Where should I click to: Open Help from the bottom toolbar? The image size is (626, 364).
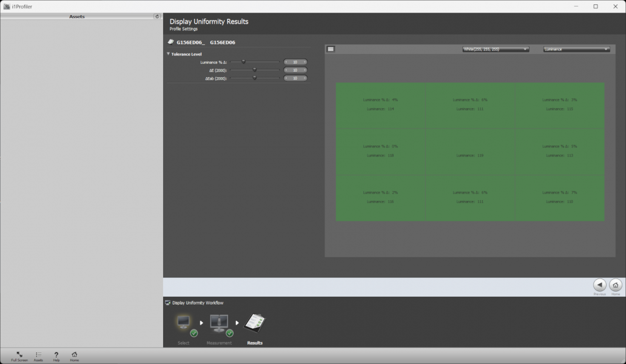(x=56, y=354)
